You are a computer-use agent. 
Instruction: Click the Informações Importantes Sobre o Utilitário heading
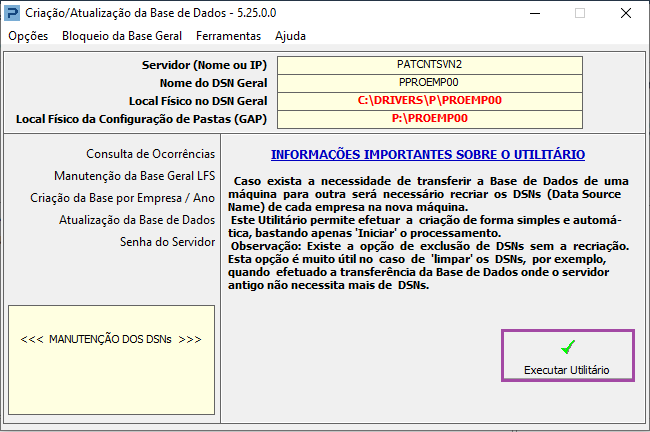[x=428, y=155]
